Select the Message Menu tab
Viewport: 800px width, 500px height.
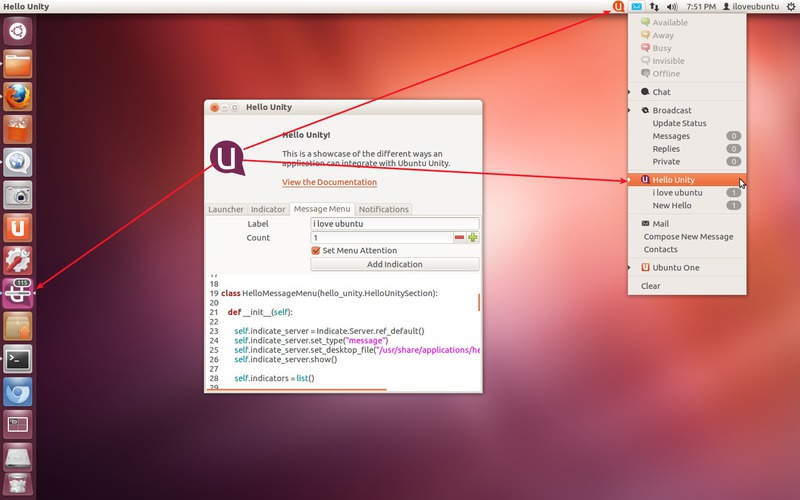[x=322, y=209]
